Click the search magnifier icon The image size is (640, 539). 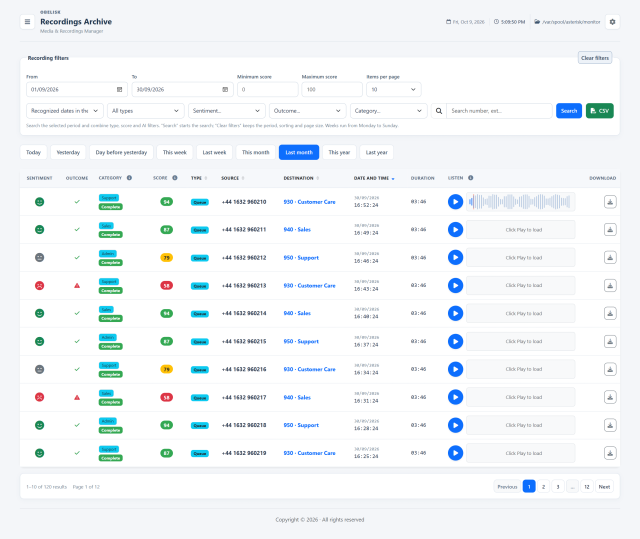pyautogui.click(x=439, y=111)
